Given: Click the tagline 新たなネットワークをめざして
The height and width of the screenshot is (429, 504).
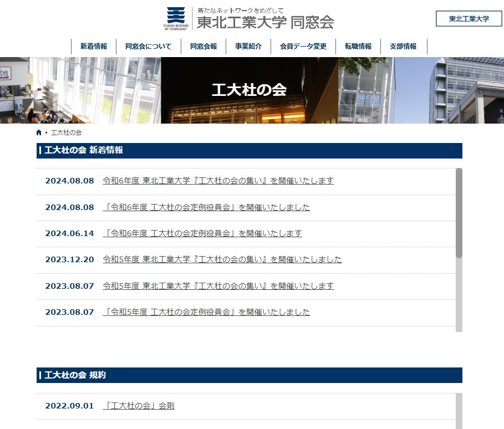Looking at the screenshot, I should (240, 11).
